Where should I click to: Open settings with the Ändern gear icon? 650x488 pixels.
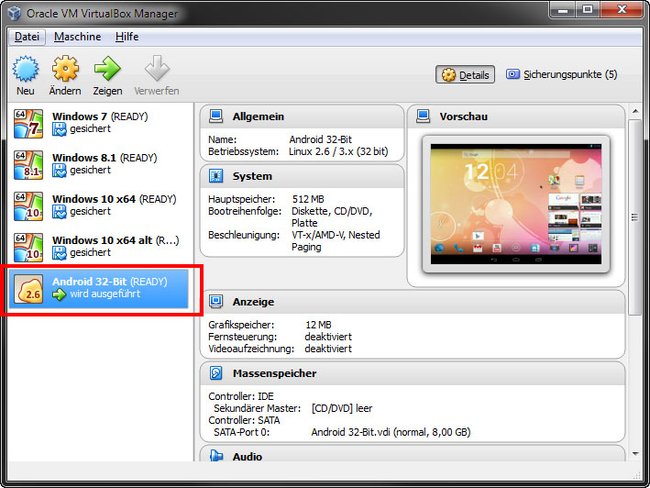click(65, 69)
